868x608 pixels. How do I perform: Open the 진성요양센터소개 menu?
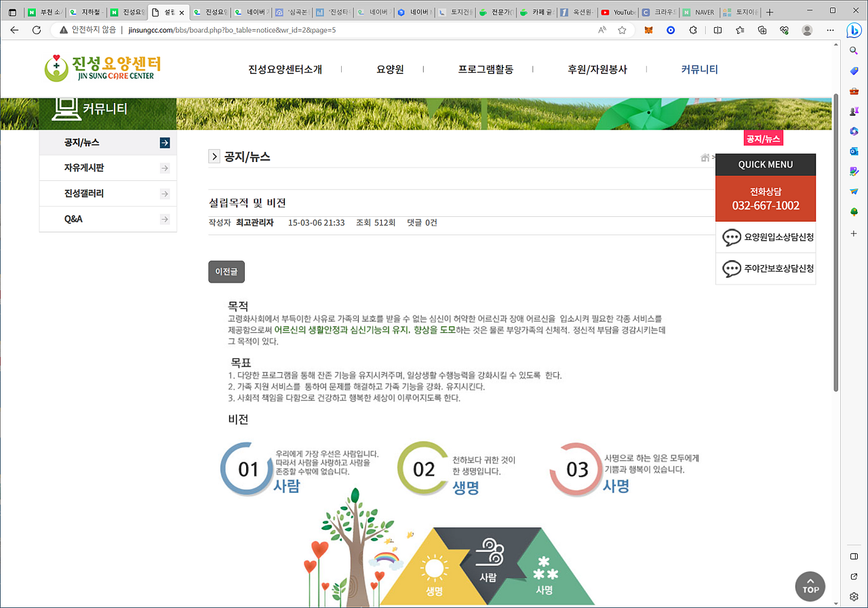[x=285, y=69]
